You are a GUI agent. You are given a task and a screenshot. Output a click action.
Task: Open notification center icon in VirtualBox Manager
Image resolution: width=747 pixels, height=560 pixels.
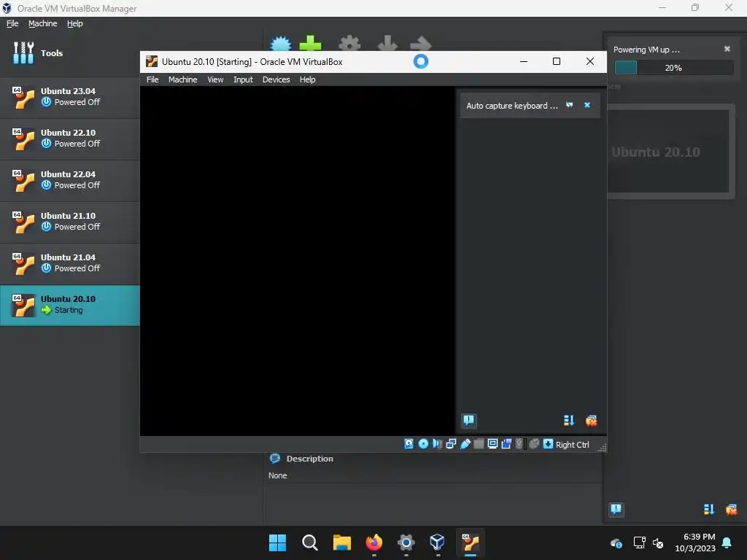coord(616,510)
